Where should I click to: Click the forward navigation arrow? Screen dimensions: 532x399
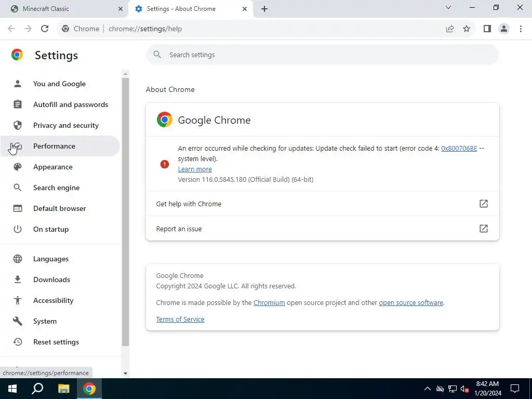pos(28,29)
